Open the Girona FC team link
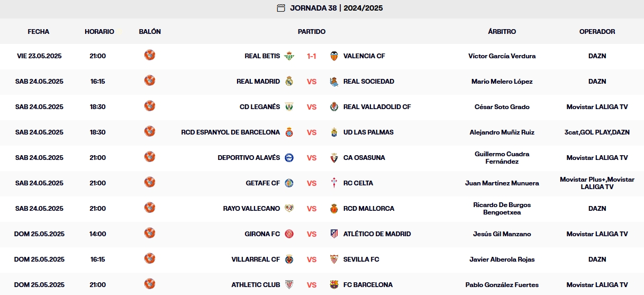Image resolution: width=644 pixels, height=295 pixels. point(262,234)
